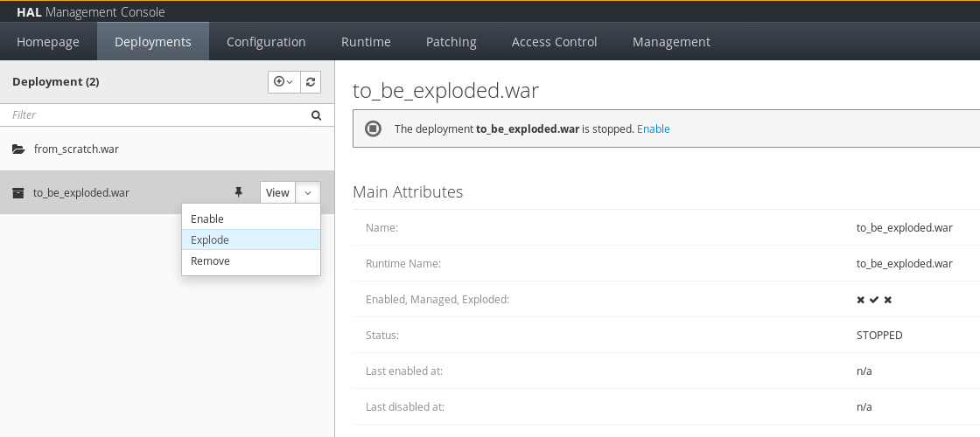The image size is (980, 437).
Task: Switch to the Runtime tab
Action: coord(367,42)
